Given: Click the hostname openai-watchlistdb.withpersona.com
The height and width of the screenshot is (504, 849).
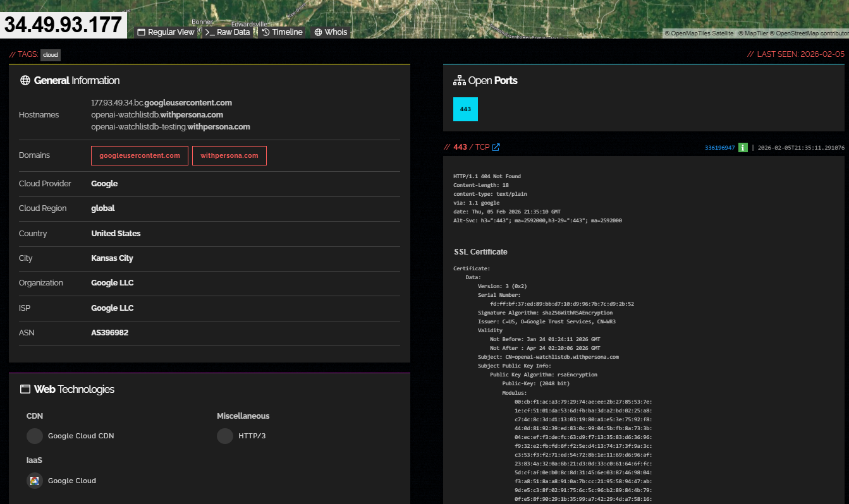Looking at the screenshot, I should (x=157, y=114).
